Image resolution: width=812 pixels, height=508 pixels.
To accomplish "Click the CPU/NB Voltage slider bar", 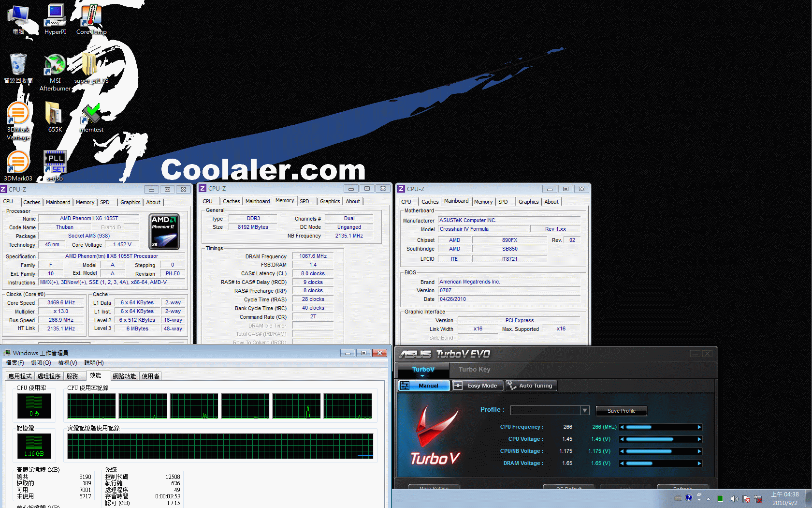I will point(661,451).
